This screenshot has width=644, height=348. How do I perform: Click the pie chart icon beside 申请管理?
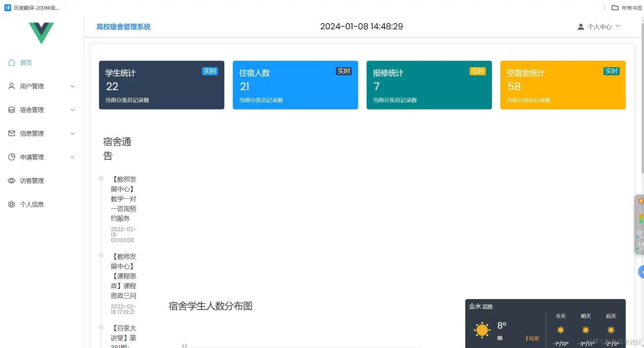pos(11,157)
